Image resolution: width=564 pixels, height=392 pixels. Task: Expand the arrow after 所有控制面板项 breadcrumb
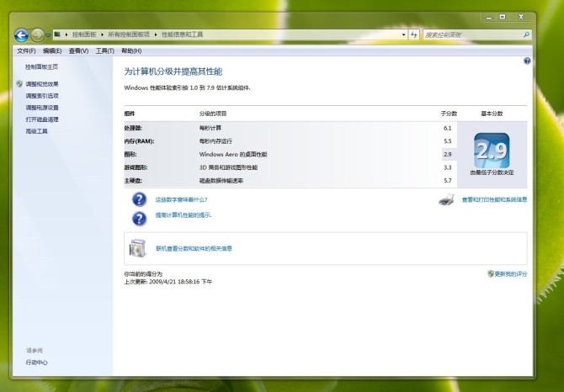(156, 34)
